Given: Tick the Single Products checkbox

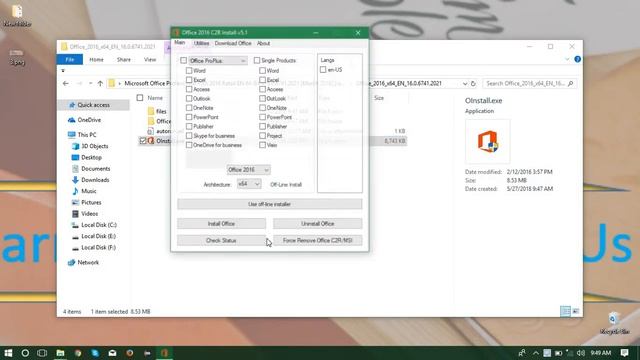Looking at the screenshot, I should 257,60.
